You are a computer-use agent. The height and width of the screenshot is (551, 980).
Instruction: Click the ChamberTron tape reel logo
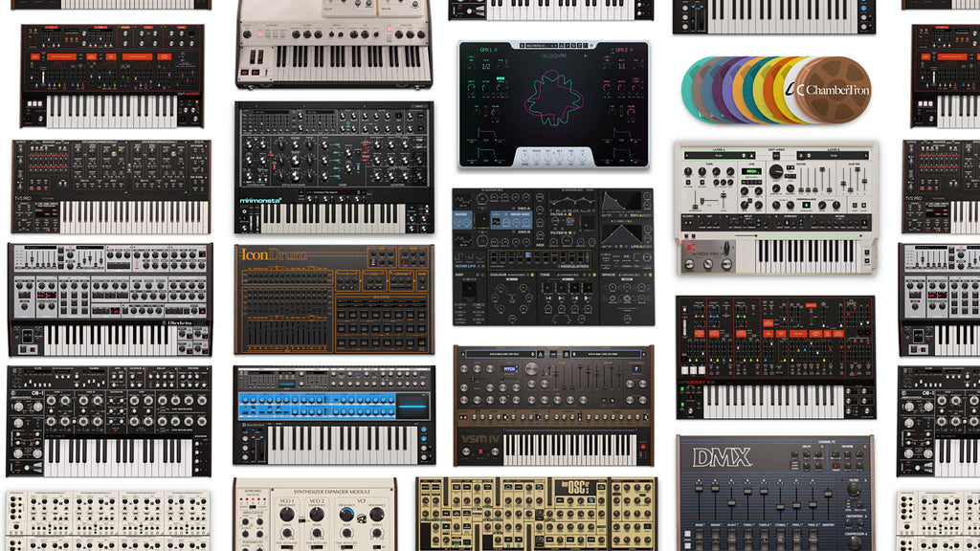835,90
